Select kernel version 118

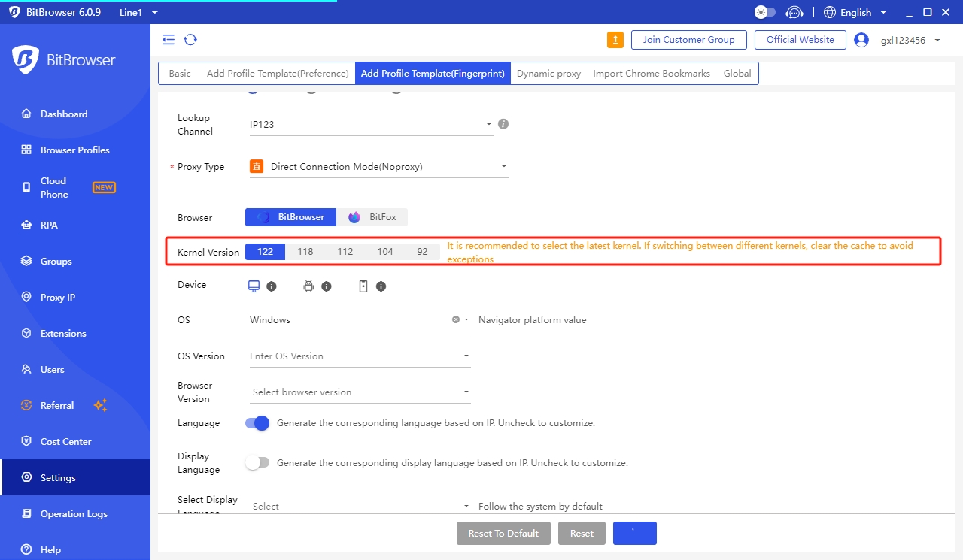click(x=305, y=252)
